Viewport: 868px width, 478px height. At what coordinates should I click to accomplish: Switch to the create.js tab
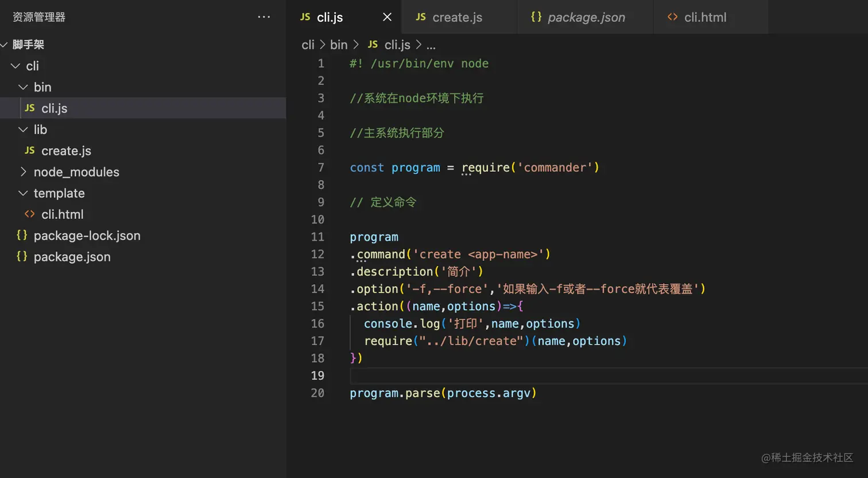point(459,17)
